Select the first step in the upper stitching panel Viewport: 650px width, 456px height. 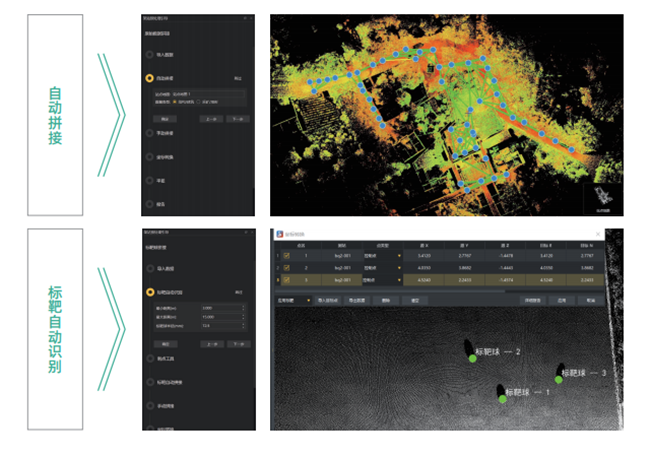coord(149,55)
